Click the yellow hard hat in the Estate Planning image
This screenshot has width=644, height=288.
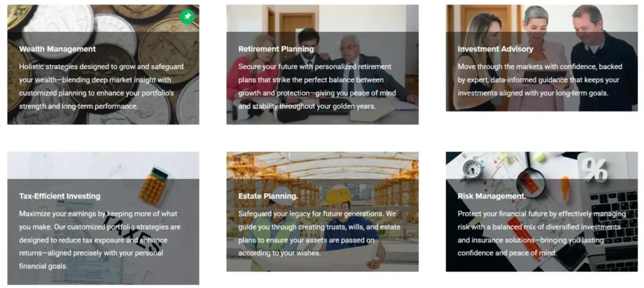338,195
